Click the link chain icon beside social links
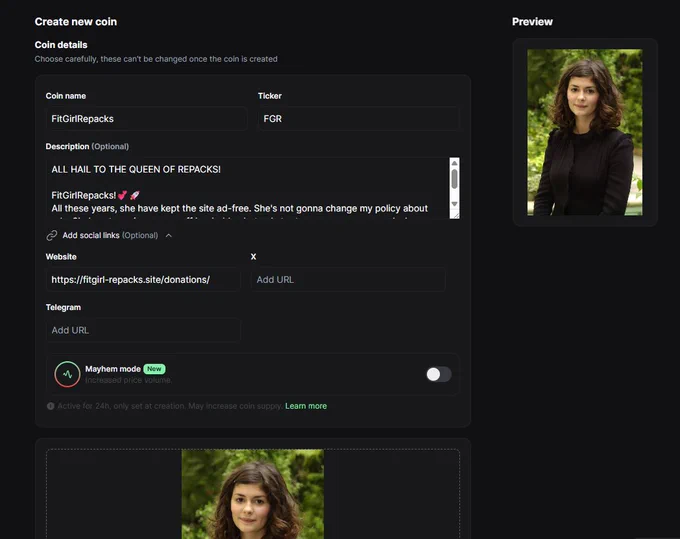Screen dimensions: 680x539 [x=52, y=235]
